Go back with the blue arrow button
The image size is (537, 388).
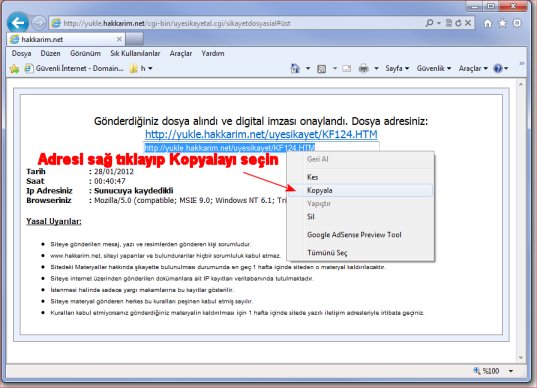(17, 23)
